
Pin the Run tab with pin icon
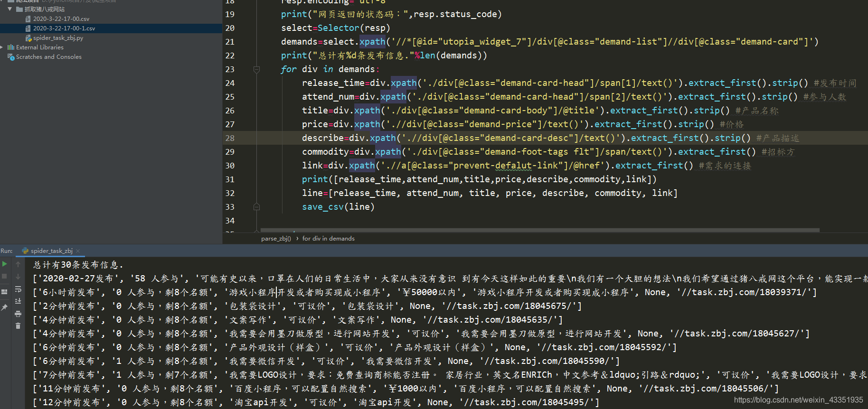point(4,307)
